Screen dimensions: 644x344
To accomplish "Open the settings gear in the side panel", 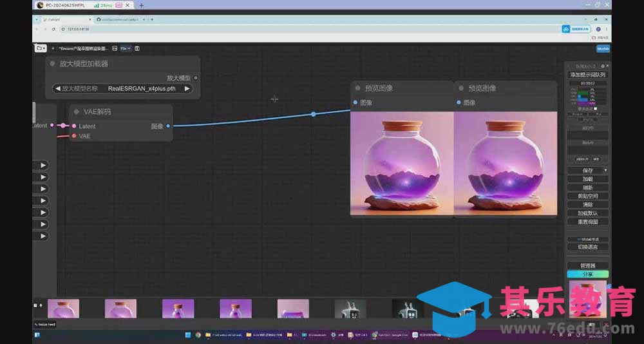I will (x=603, y=66).
